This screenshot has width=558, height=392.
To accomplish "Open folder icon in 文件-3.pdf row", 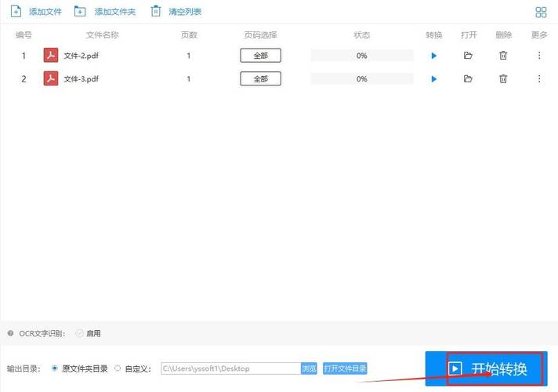I will tap(468, 79).
